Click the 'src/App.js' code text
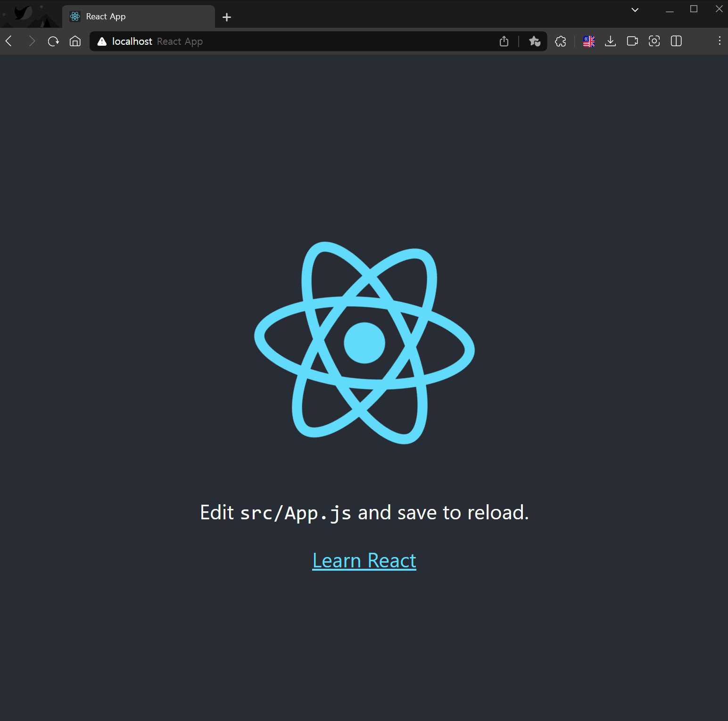This screenshot has height=721, width=728. click(x=296, y=513)
